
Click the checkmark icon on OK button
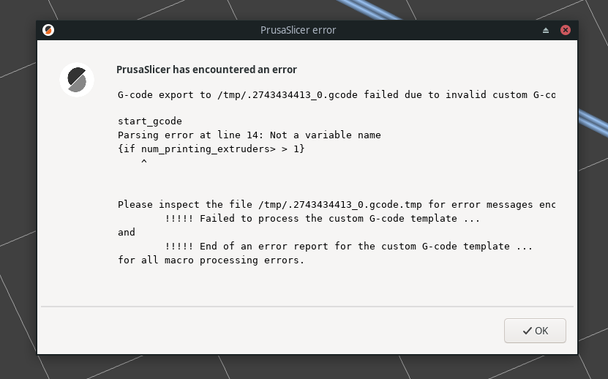pos(527,331)
